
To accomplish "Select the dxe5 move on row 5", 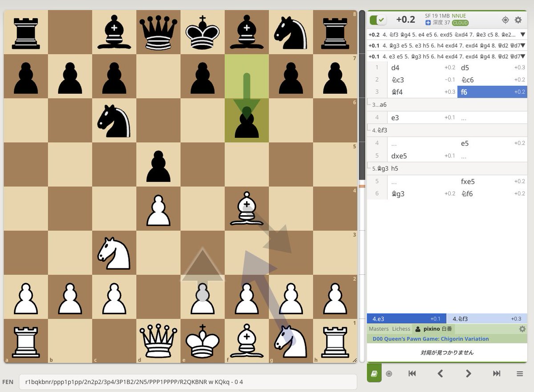I will (422, 156).
